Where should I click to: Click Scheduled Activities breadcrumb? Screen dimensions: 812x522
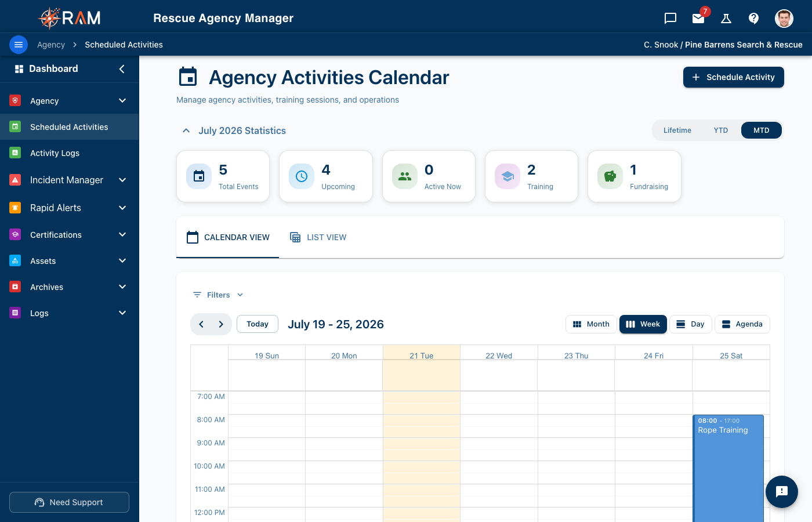tap(124, 45)
